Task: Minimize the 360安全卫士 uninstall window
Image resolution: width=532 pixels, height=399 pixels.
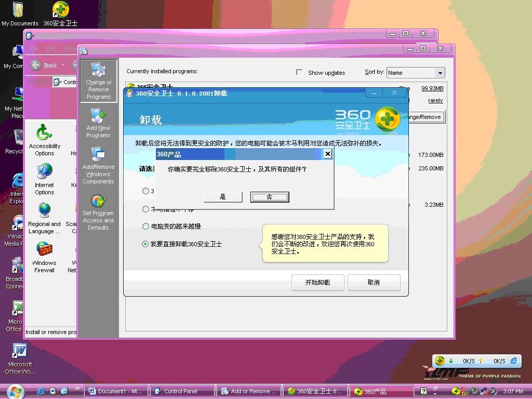Action: (374, 92)
